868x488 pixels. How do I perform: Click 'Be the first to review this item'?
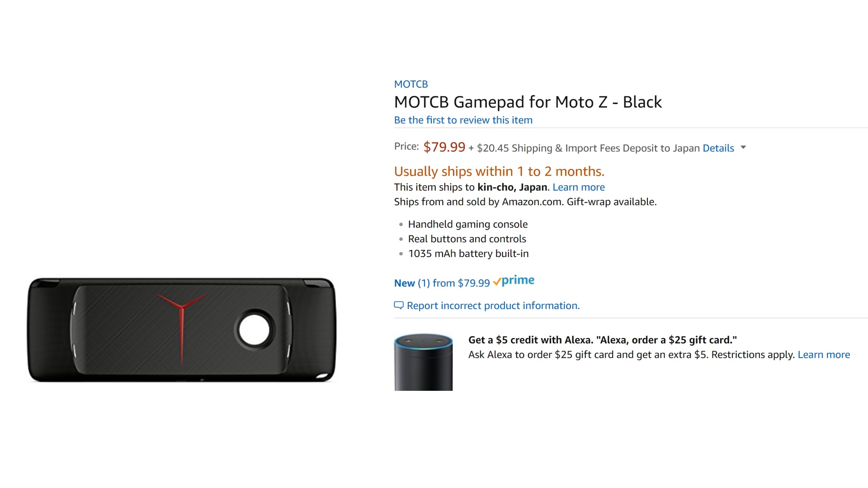coord(463,120)
